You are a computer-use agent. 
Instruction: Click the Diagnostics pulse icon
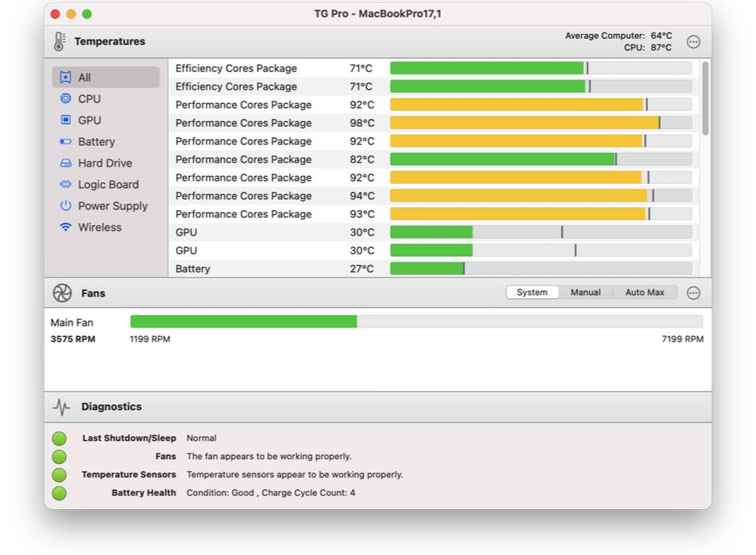coord(61,407)
